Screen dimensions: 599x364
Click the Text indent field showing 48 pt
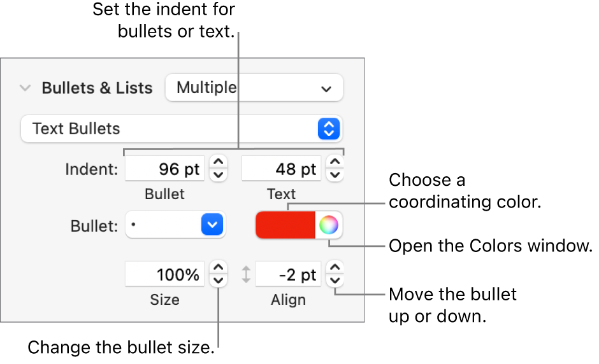(x=281, y=169)
